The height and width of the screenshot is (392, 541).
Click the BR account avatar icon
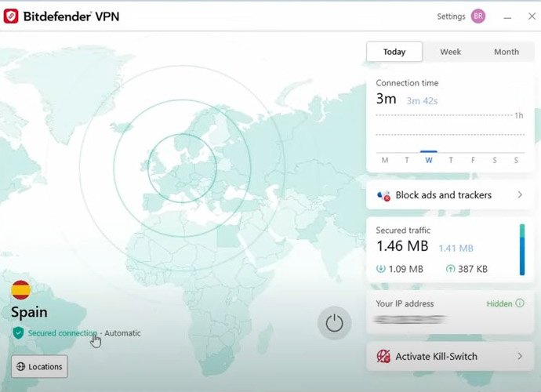477,16
